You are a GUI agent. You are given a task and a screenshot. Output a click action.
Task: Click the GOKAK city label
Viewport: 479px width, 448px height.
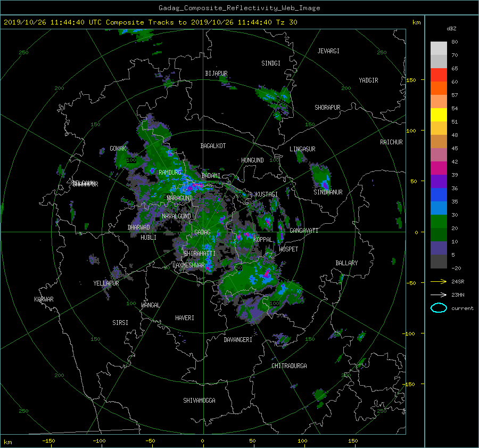coord(118,149)
